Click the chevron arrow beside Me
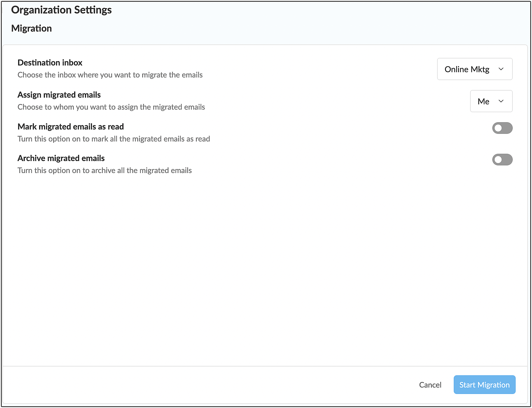Viewport: 532px width, 408px height. (x=501, y=101)
